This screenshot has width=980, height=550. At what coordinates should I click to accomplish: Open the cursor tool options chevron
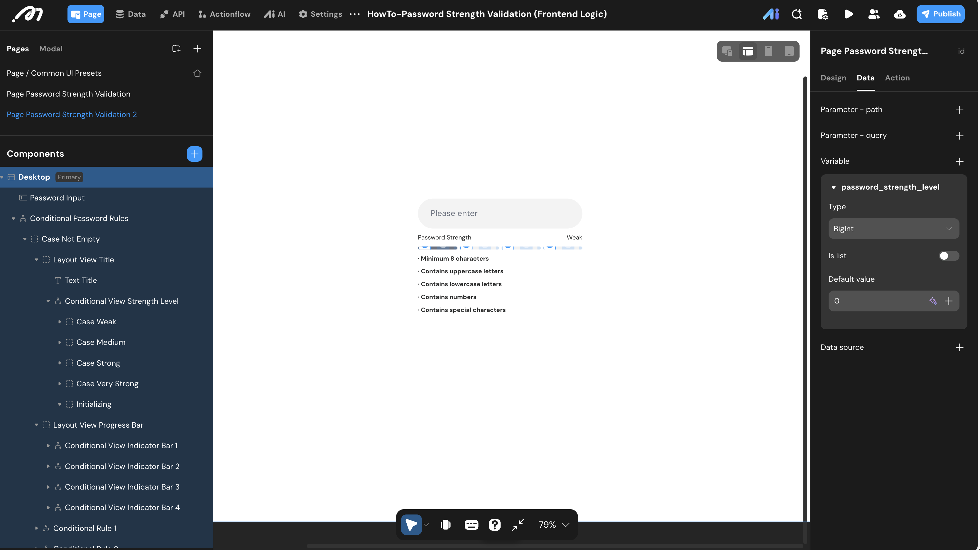point(426,525)
